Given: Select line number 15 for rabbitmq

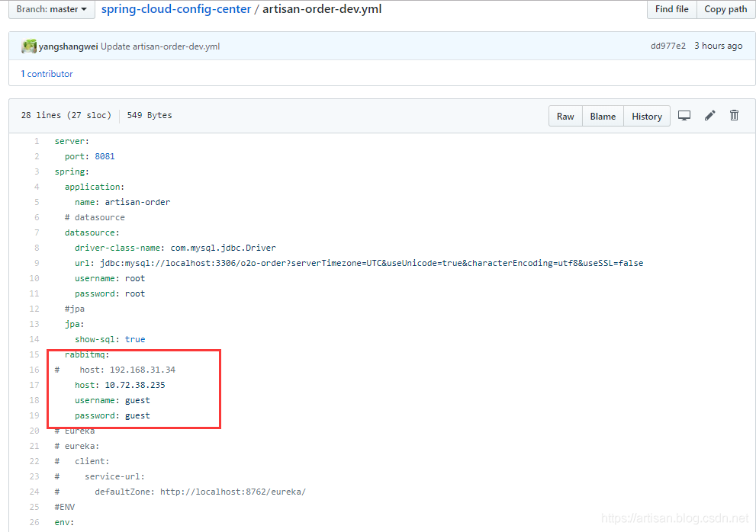Looking at the screenshot, I should (34, 354).
